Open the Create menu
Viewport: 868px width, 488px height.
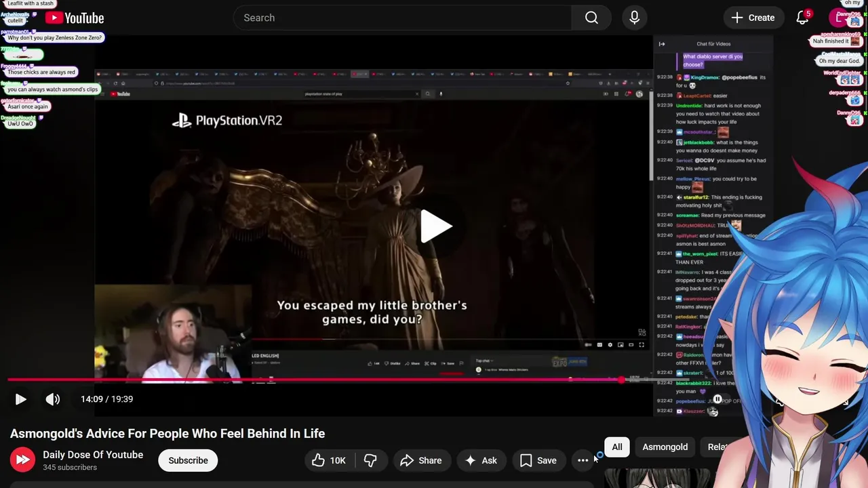pyautogui.click(x=753, y=18)
